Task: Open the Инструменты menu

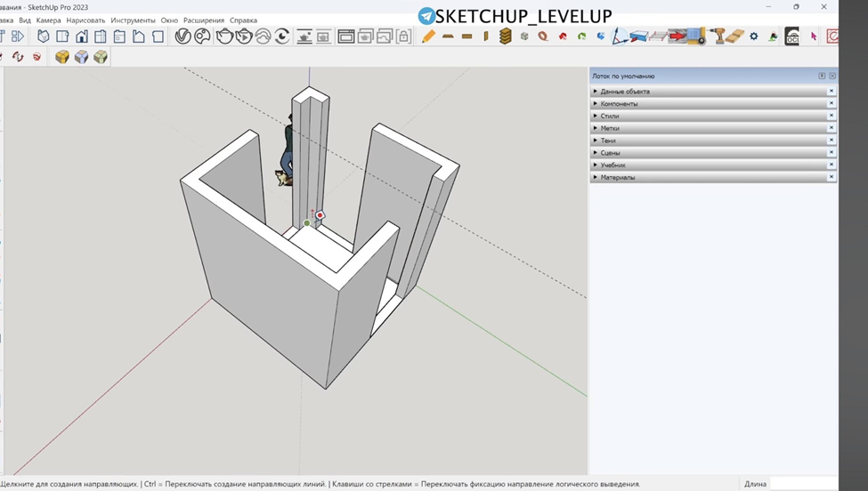Action: click(x=133, y=20)
